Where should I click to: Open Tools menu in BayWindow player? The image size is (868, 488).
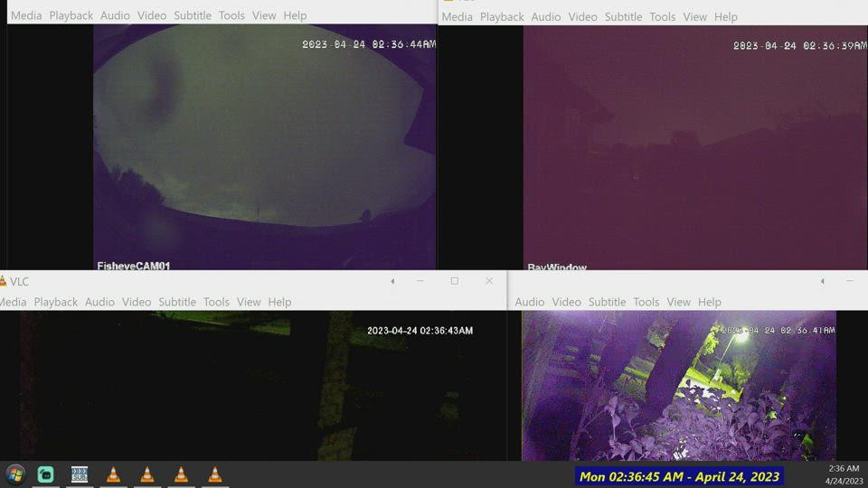662,16
